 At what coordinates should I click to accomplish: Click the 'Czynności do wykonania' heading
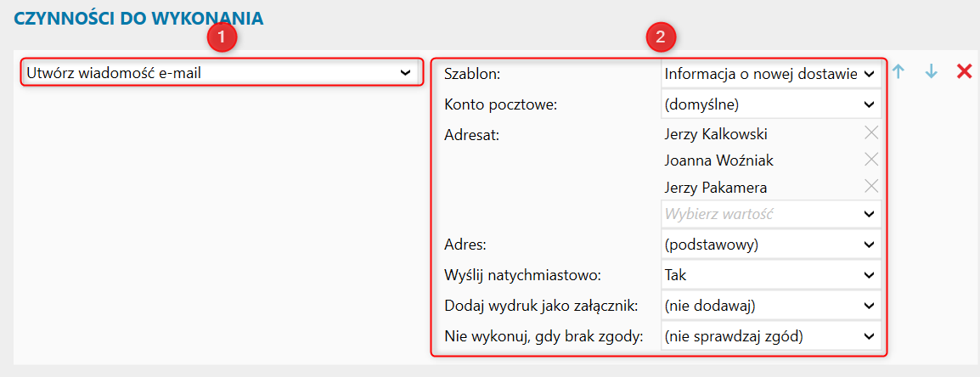tap(138, 18)
